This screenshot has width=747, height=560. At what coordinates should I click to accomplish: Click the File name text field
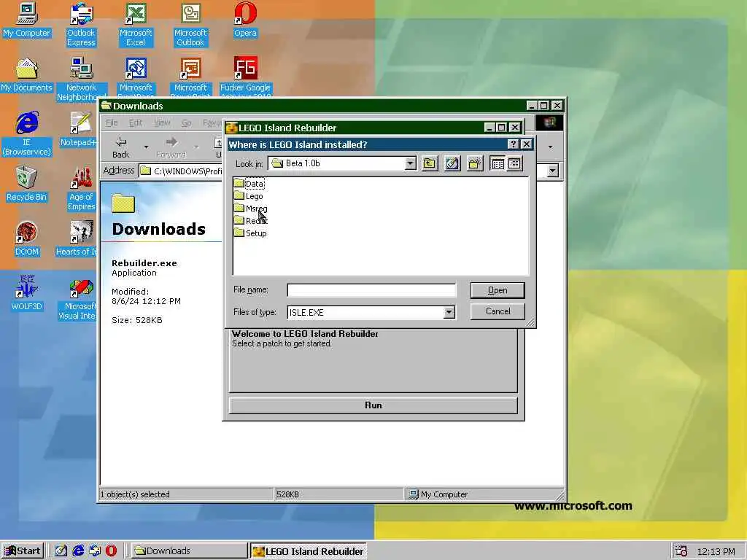(x=371, y=290)
